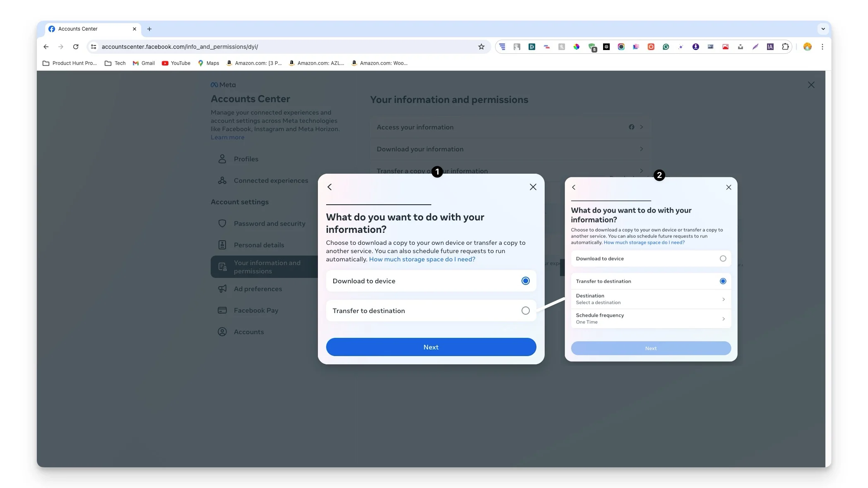Select Download to device radio button

tap(525, 281)
